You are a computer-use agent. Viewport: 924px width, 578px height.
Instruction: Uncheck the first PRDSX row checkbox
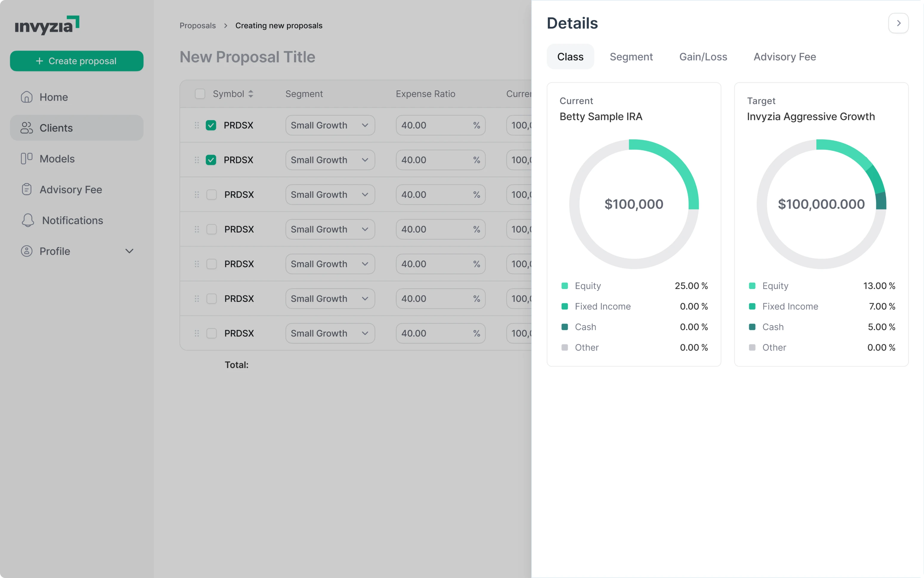click(x=211, y=125)
